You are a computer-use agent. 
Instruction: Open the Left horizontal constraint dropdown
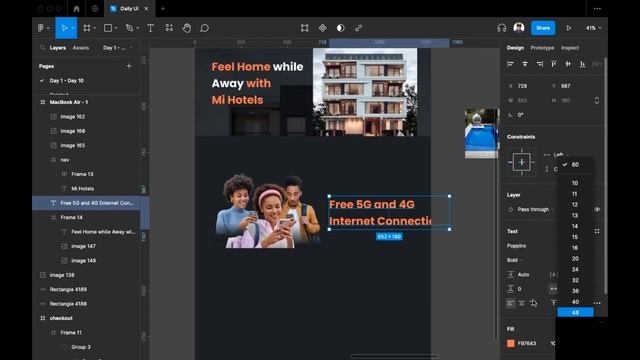pyautogui.click(x=560, y=155)
